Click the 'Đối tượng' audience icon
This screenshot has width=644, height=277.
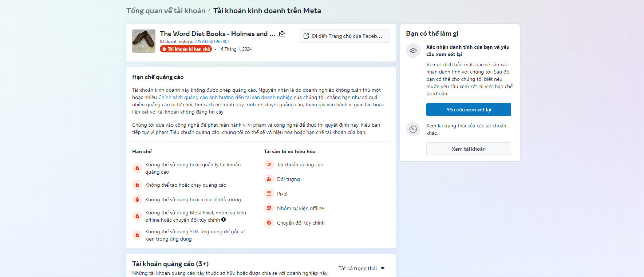pyautogui.click(x=269, y=179)
